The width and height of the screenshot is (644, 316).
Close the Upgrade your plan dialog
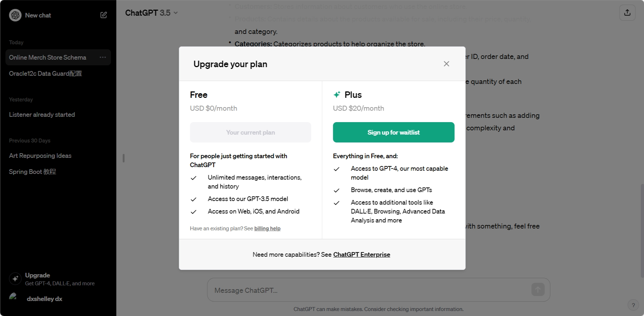coord(446,64)
